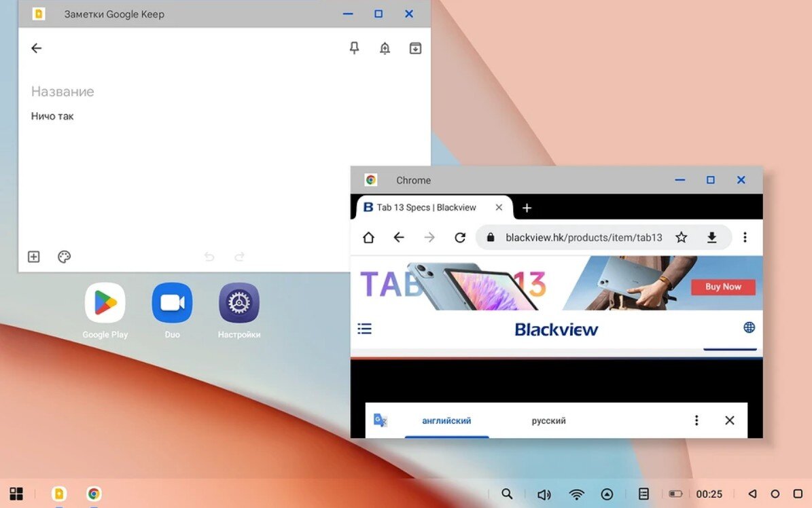Open Настройки from the desktop
The image size is (812, 508).
point(239,303)
